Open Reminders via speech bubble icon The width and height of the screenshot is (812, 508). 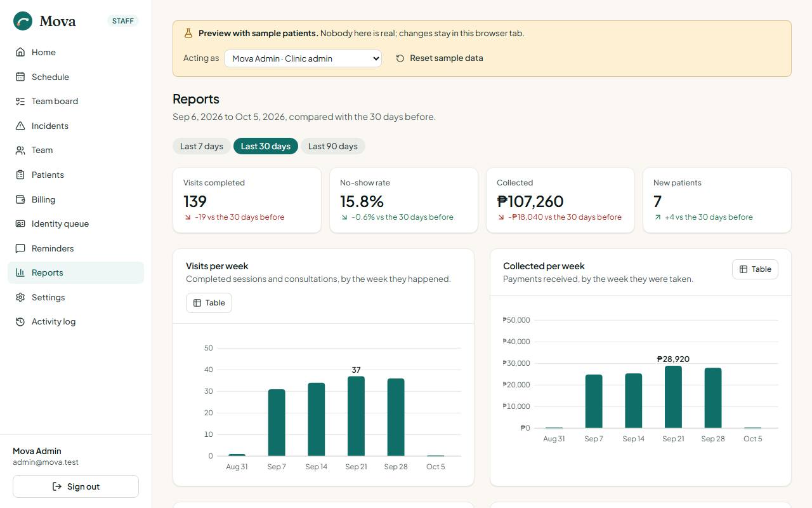pos(20,248)
